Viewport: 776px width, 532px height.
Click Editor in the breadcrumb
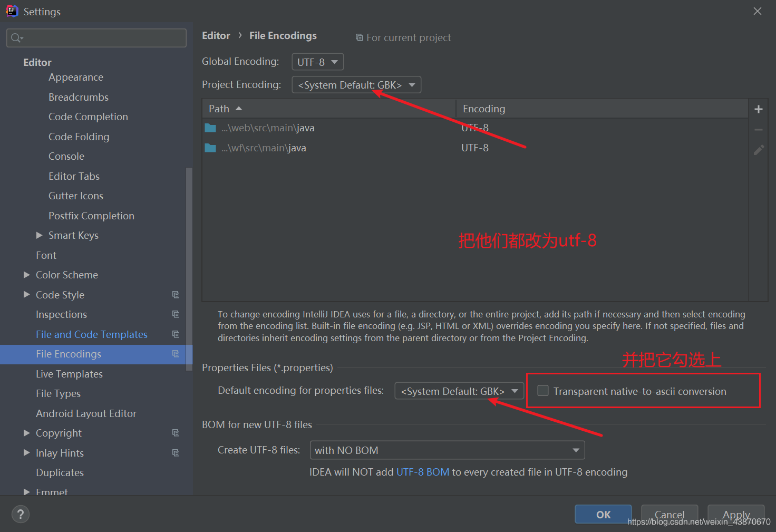216,35
